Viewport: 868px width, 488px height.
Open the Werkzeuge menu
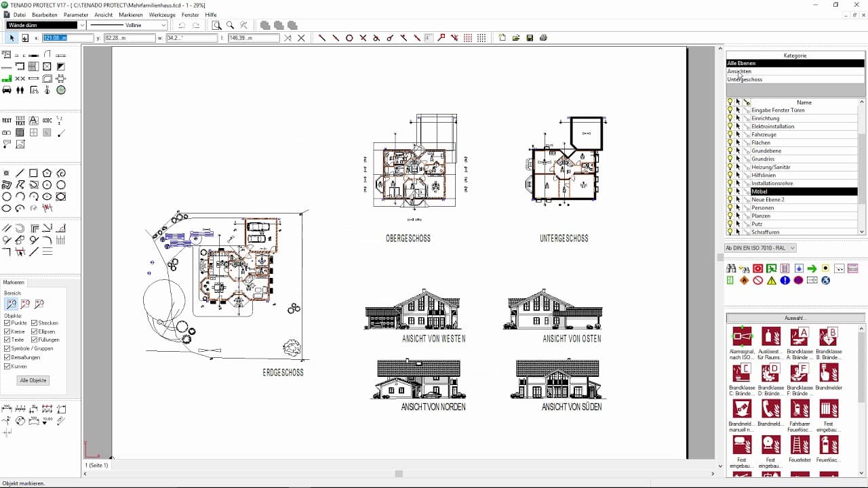(162, 14)
